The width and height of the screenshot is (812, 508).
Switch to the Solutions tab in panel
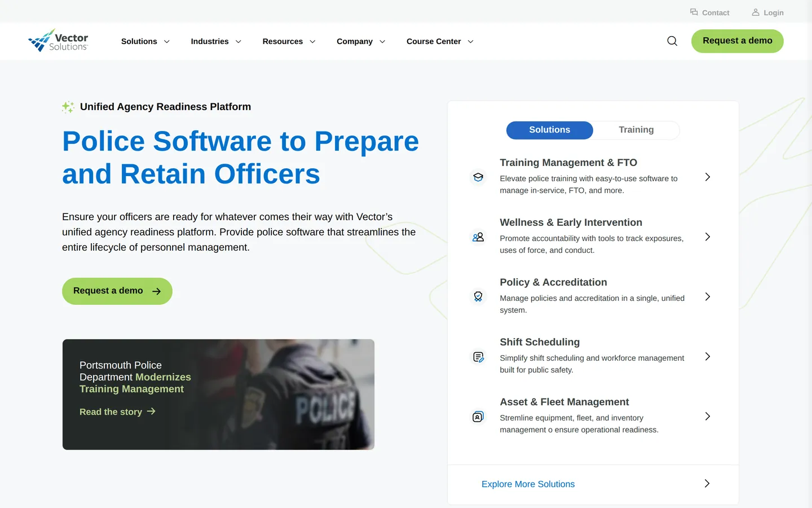tap(550, 130)
